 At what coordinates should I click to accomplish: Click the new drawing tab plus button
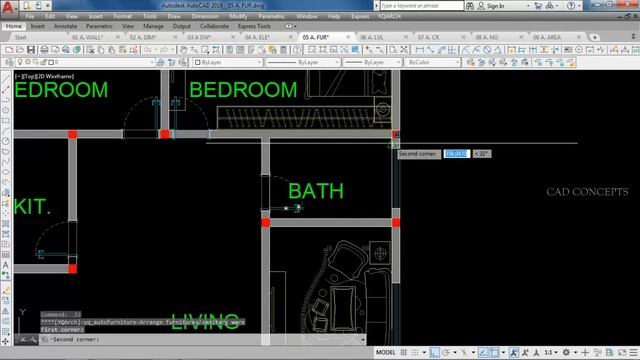coord(595,37)
